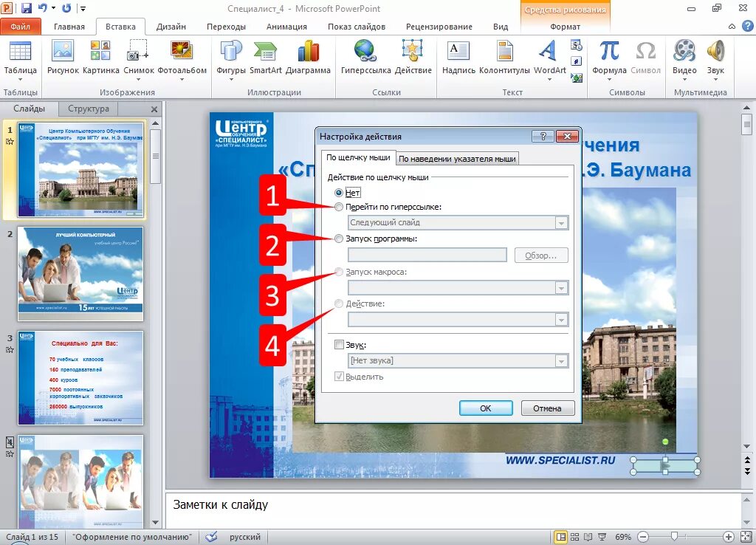The width and height of the screenshot is (756, 545).
Task: Expand the Звук ribbon dropdown arrow
Action: 715,80
